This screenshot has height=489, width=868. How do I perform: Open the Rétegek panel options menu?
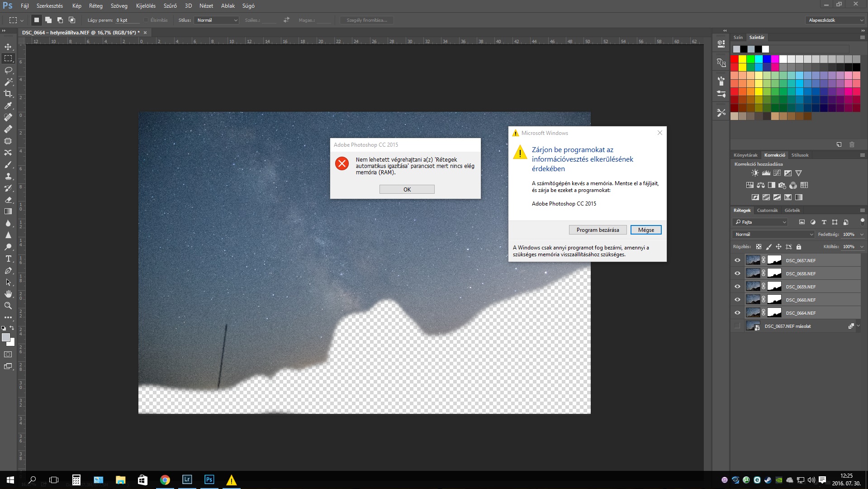pyautogui.click(x=863, y=211)
